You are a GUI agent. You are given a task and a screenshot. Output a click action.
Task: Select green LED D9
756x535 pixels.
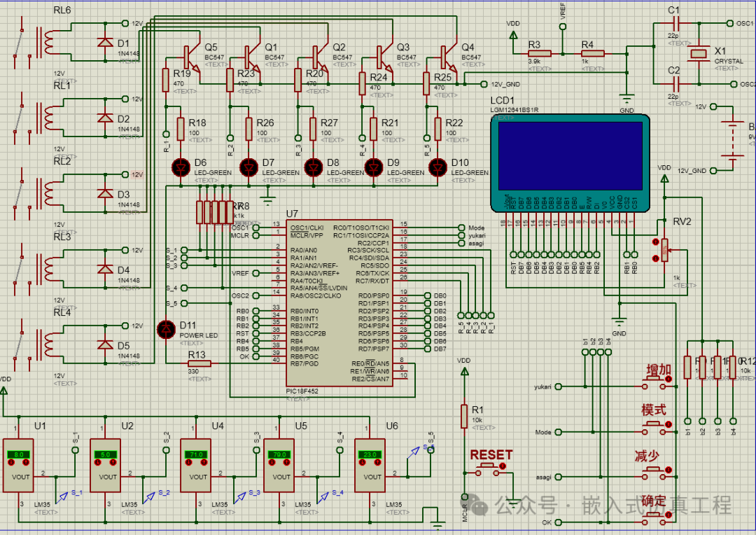(374, 167)
